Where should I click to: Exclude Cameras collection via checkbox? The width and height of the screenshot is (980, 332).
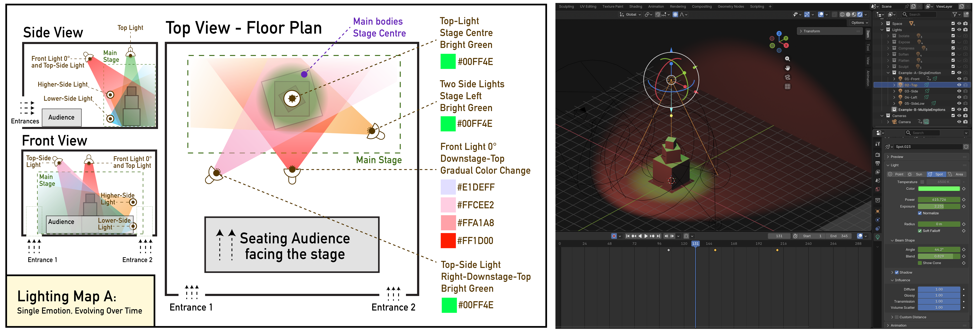953,115
